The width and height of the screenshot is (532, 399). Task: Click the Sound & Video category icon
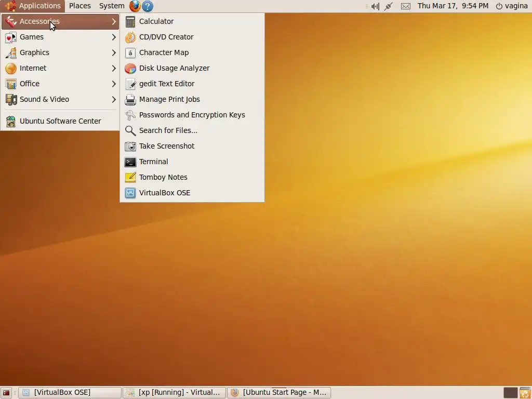[x=11, y=99]
